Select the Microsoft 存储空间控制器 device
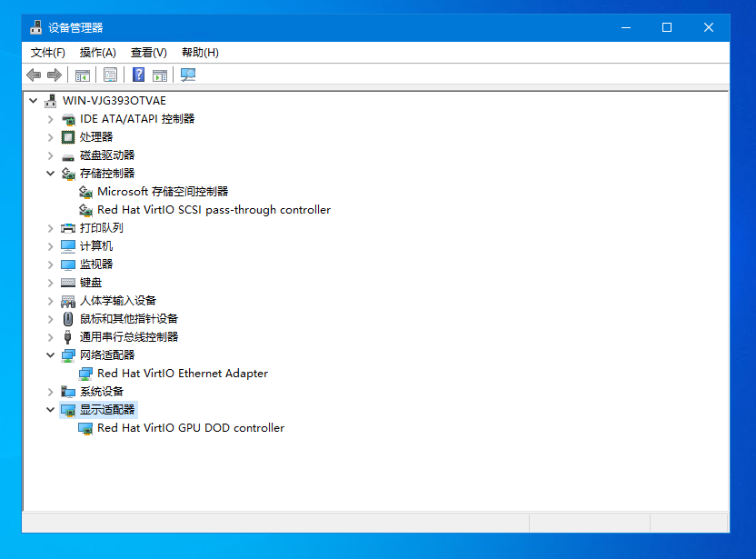The width and height of the screenshot is (756, 559). [167, 192]
